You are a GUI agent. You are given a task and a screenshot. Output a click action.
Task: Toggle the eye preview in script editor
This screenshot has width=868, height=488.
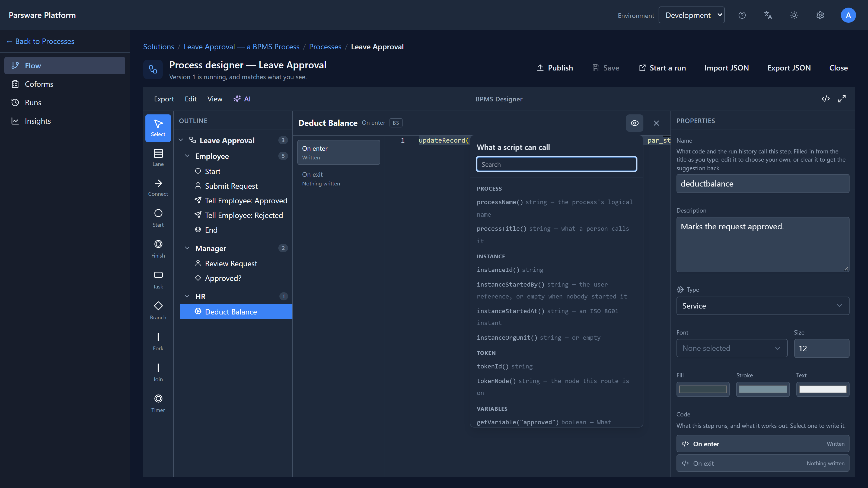pyautogui.click(x=634, y=123)
